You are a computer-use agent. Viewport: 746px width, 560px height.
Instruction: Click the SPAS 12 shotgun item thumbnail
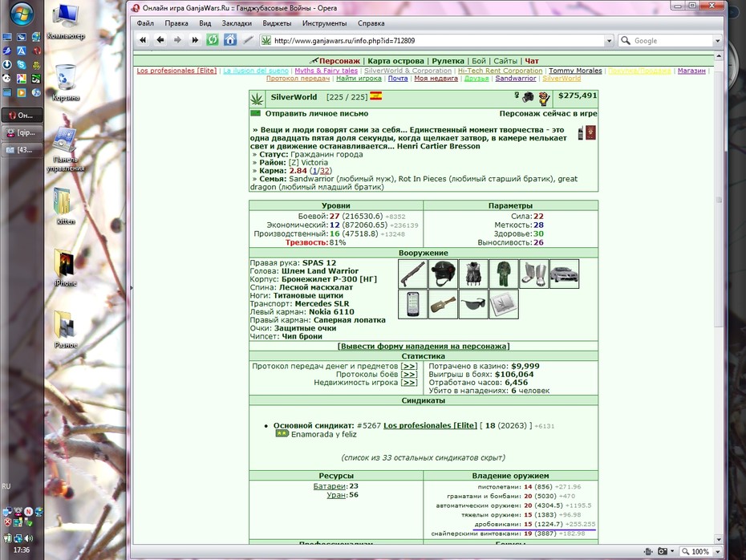[x=412, y=274]
